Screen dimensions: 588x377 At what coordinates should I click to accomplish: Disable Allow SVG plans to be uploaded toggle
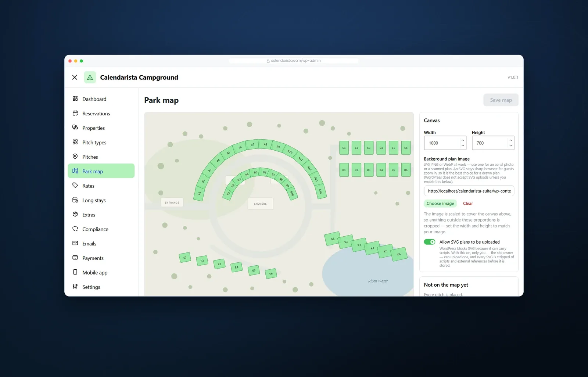[x=429, y=242]
